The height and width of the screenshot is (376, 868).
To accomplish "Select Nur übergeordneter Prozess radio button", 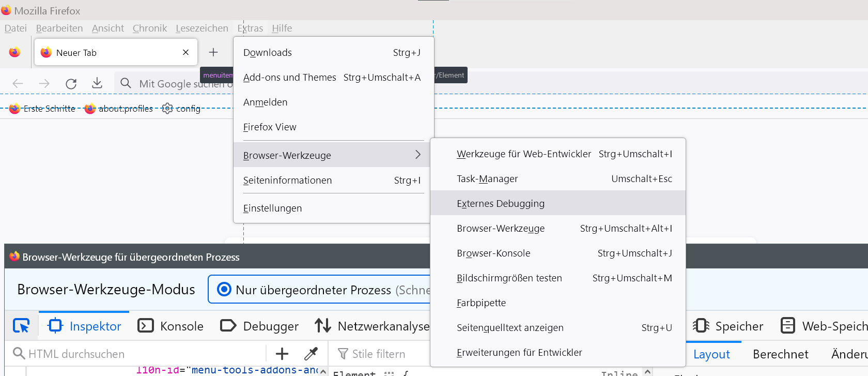I will tap(224, 289).
